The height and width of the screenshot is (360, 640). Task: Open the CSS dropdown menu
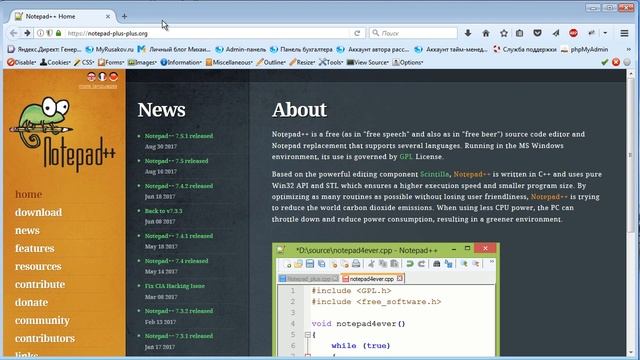coord(84,62)
